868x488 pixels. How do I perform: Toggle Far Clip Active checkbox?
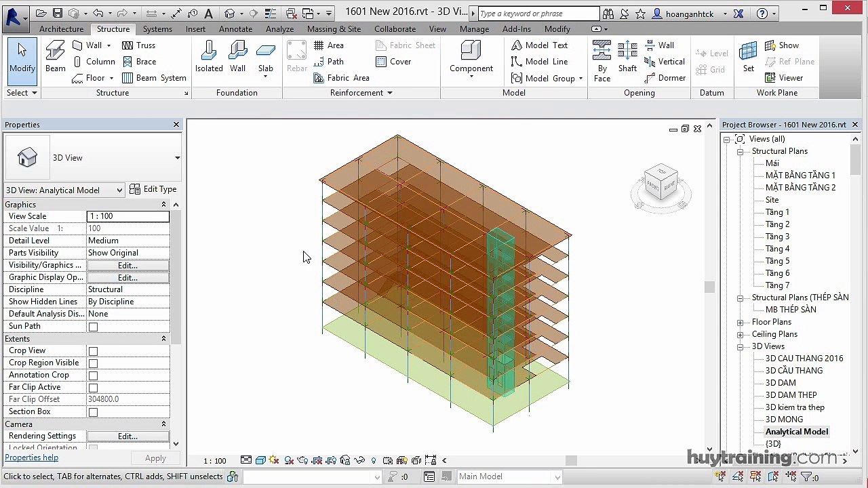coord(94,388)
